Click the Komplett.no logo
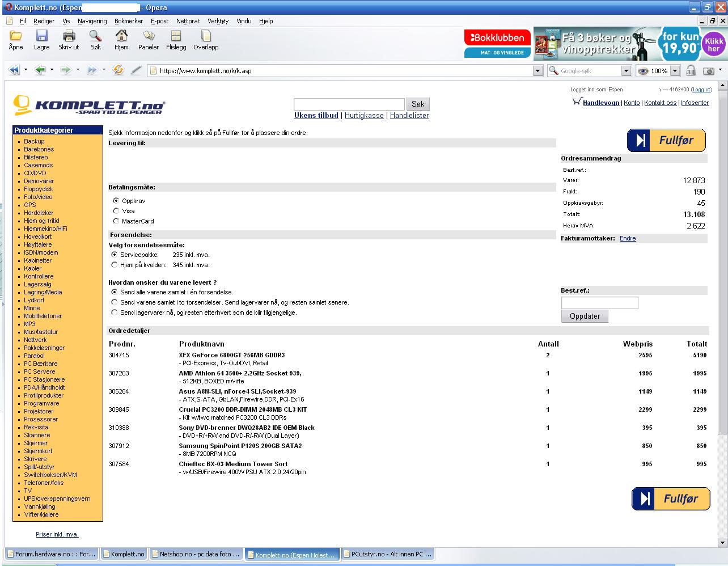Screen dimensions: 728x566 pos(90,104)
